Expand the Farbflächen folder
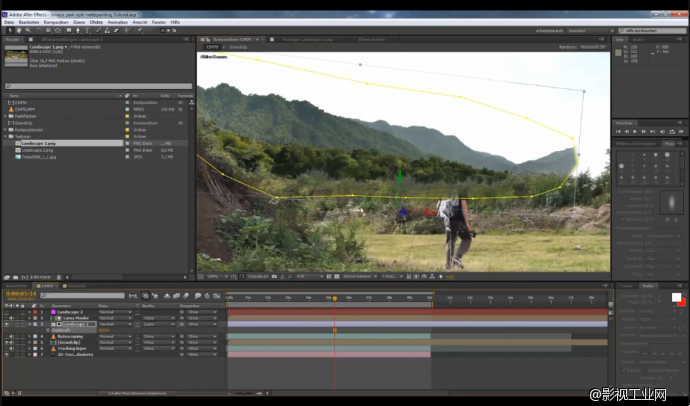The image size is (690, 406). 6,116
